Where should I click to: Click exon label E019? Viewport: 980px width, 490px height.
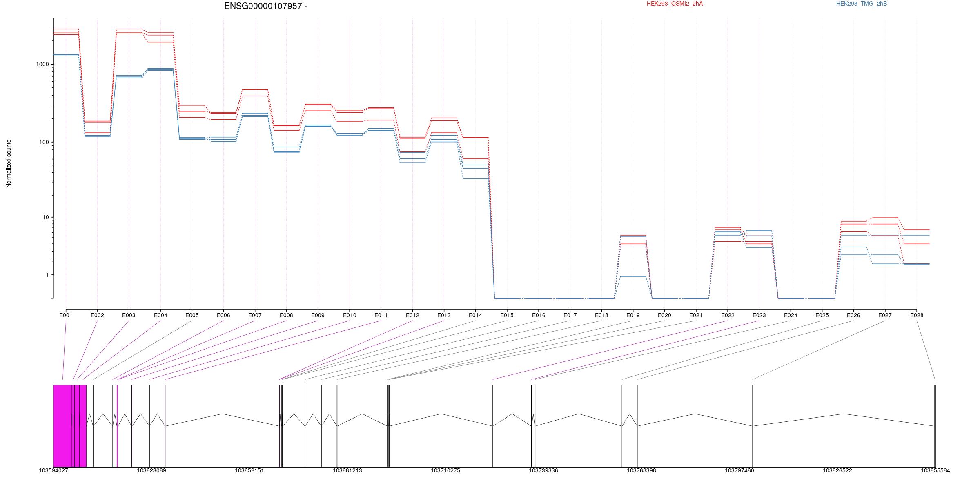coord(633,315)
